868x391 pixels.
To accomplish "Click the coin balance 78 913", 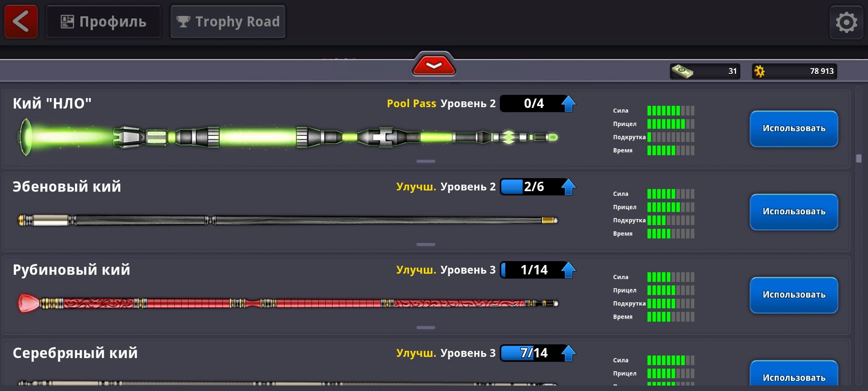I will pos(822,71).
